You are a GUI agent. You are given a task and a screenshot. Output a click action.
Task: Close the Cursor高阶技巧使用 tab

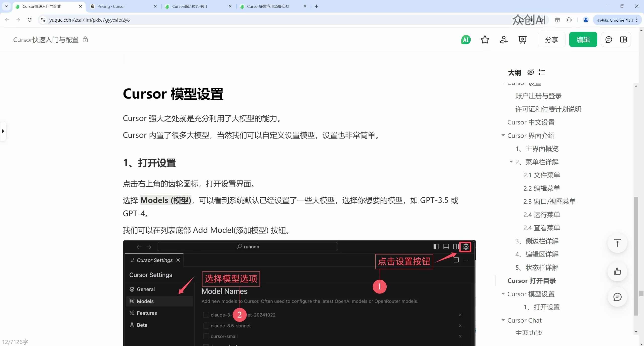[230, 6]
